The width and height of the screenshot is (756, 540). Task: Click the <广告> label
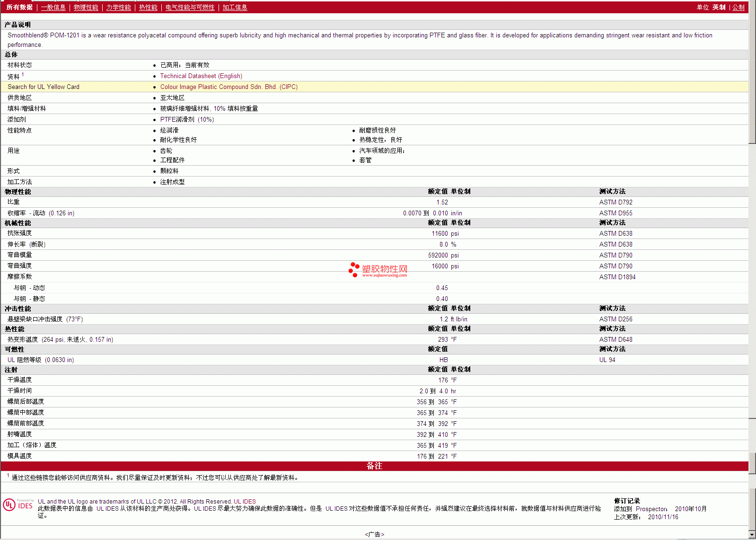[374, 535]
